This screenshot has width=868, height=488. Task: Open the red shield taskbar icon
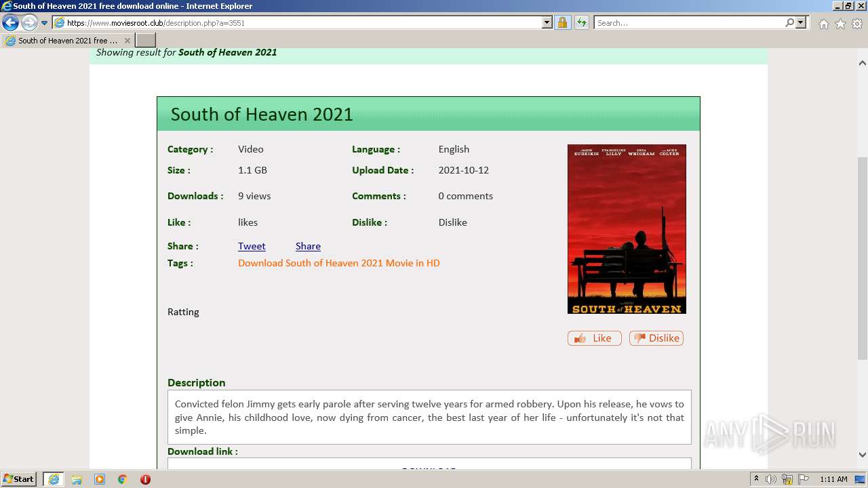coord(145,479)
